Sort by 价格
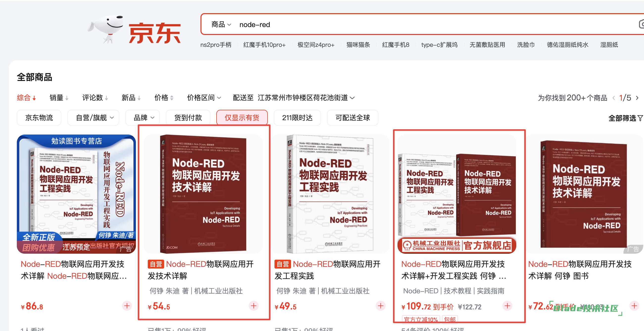This screenshot has height=331, width=644. point(164,98)
